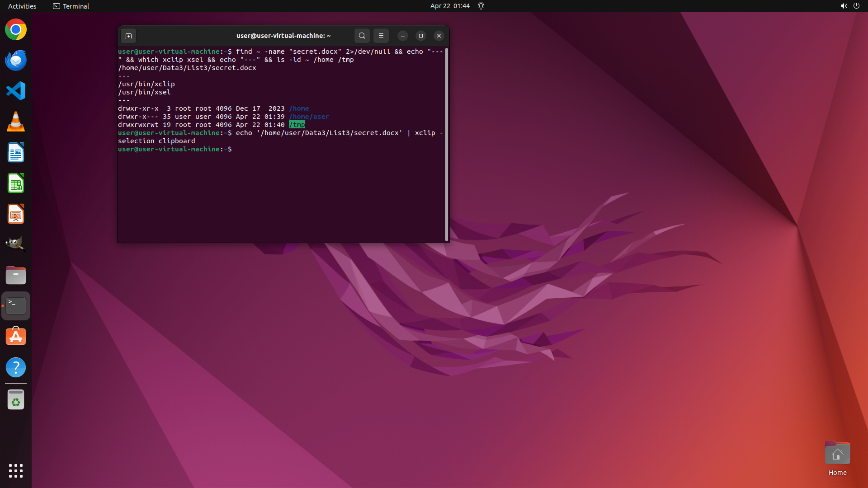The width and height of the screenshot is (868, 488).
Task: Open the Terminal app menu in top bar
Action: pyautogui.click(x=71, y=6)
